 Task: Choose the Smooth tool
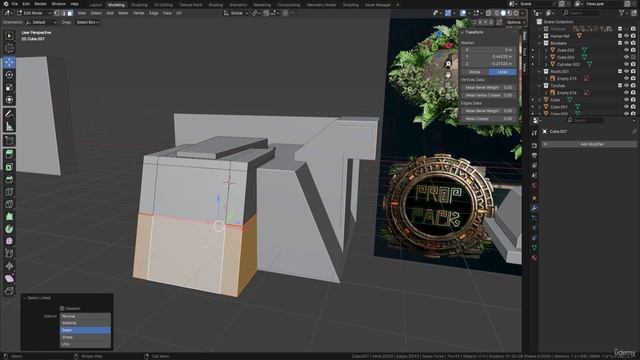coord(9,241)
